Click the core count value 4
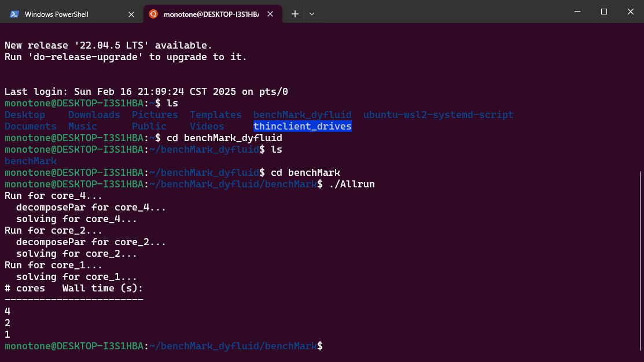The width and height of the screenshot is (644, 362). click(8, 311)
